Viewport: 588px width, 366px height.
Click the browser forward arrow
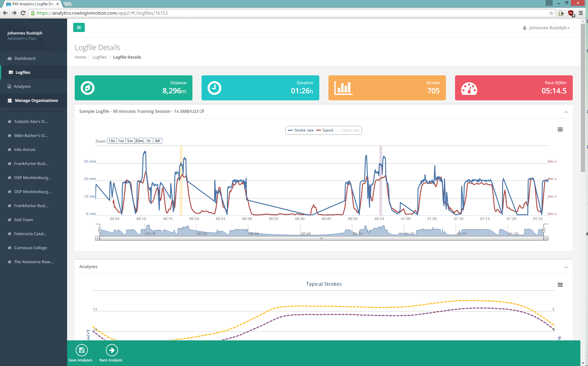click(14, 13)
